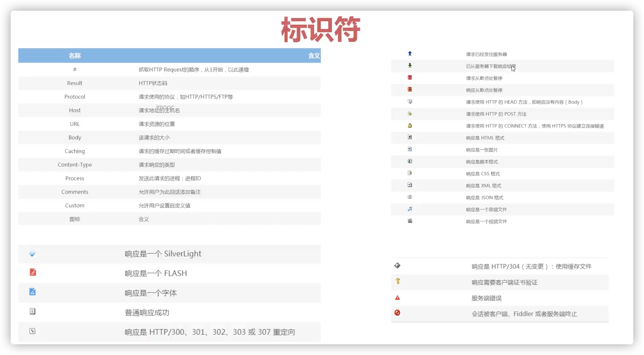Click the JSON format response icon
644x355 pixels.
[x=410, y=197]
